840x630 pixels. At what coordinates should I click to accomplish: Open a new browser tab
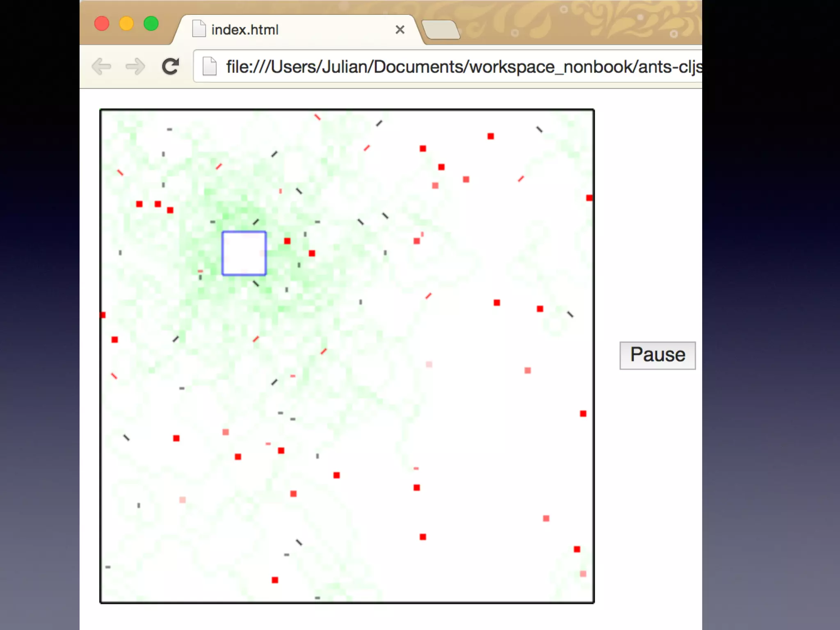(x=441, y=30)
